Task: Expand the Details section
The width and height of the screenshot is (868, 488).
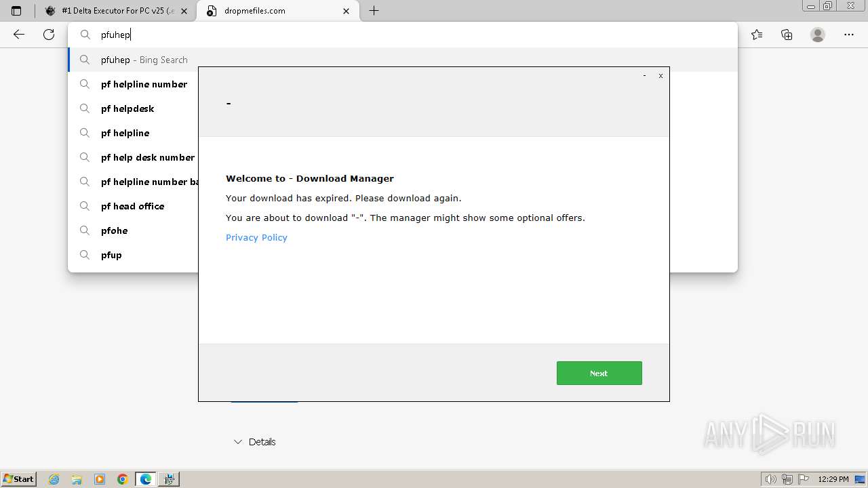Action: [254, 442]
